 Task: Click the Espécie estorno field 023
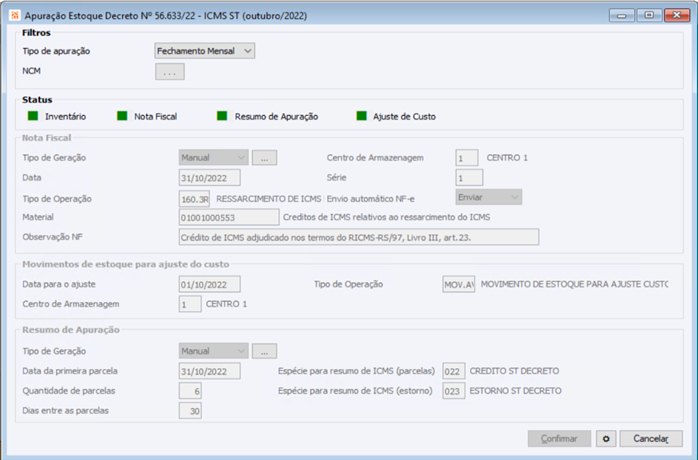[x=454, y=391]
